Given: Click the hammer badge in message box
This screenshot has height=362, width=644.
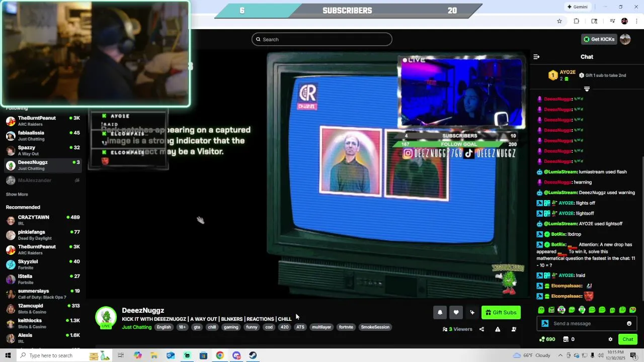Looking at the screenshot, I should (545, 323).
